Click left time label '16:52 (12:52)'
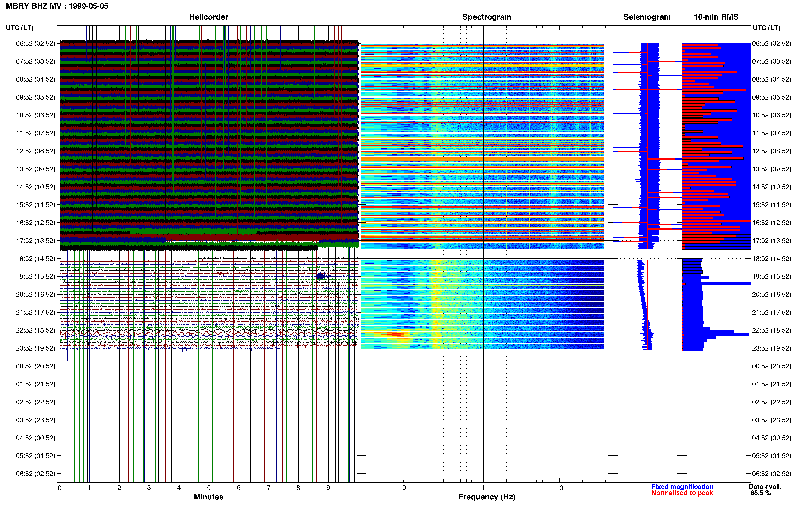Viewport: 812px width, 508px height. click(35, 222)
